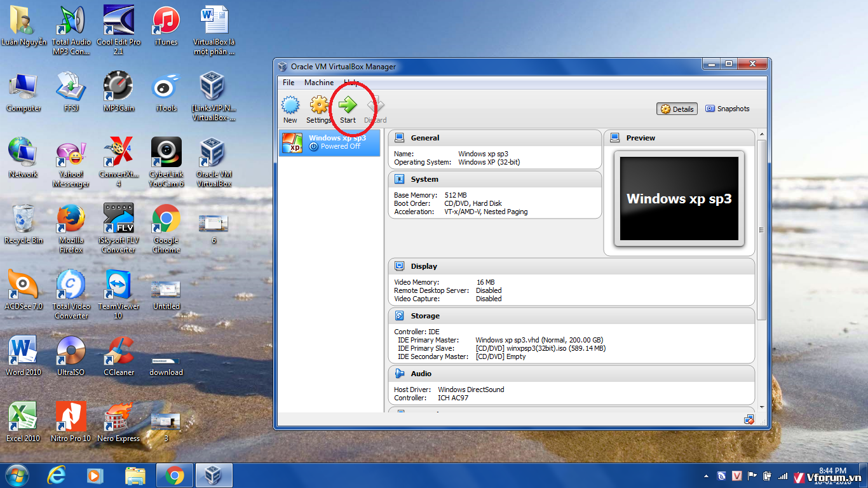The height and width of the screenshot is (488, 868).
Task: Click the Chrome taskbar button
Action: (175, 475)
